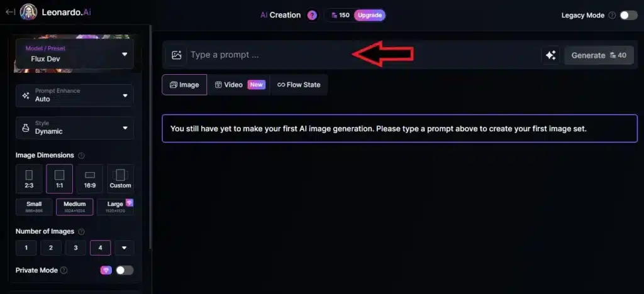Set number of images to 3
The height and width of the screenshot is (294, 644).
click(75, 248)
